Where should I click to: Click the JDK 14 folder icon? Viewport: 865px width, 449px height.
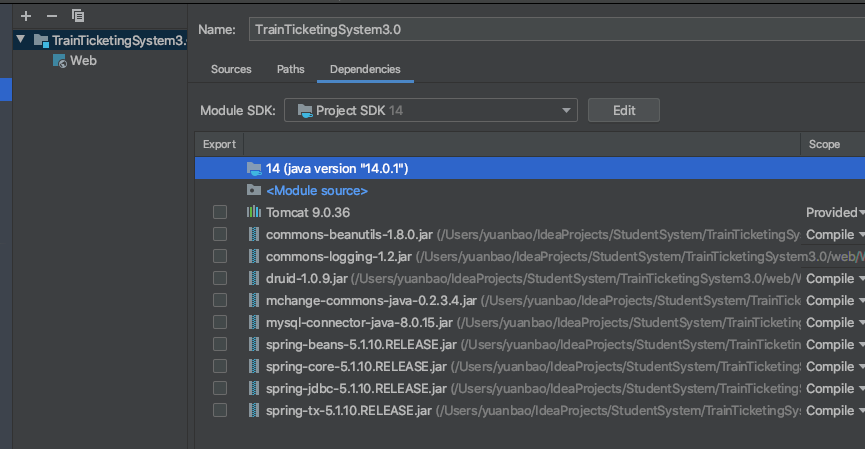(x=254, y=169)
